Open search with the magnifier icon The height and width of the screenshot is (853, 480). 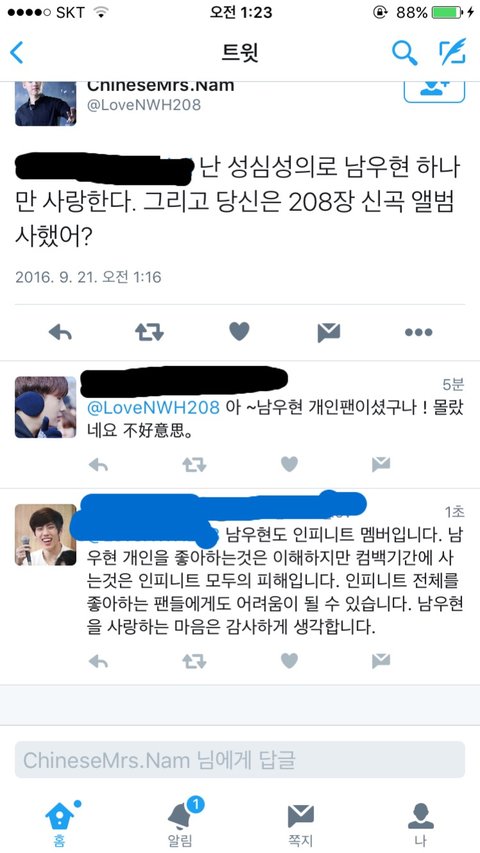[x=404, y=53]
